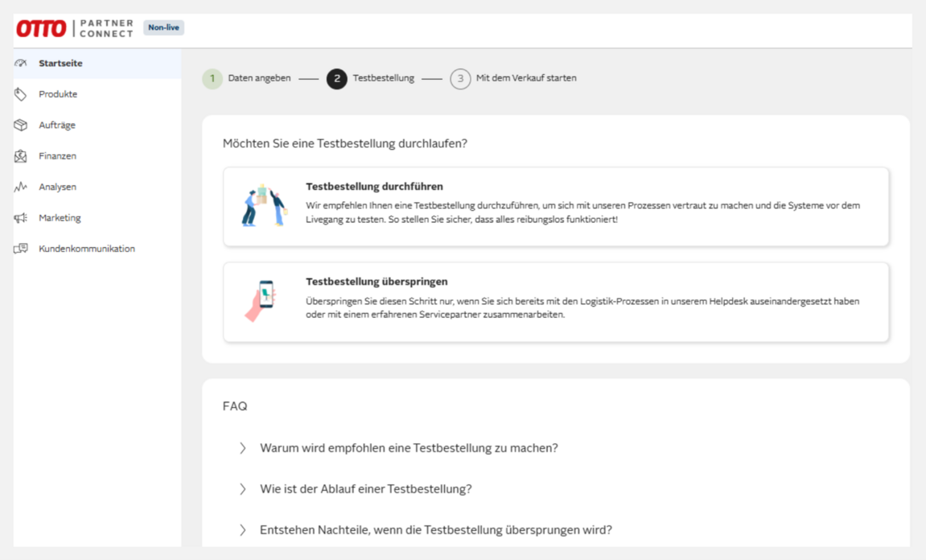Click the Non-live status badge
Screen dimensions: 926x560
click(163, 27)
